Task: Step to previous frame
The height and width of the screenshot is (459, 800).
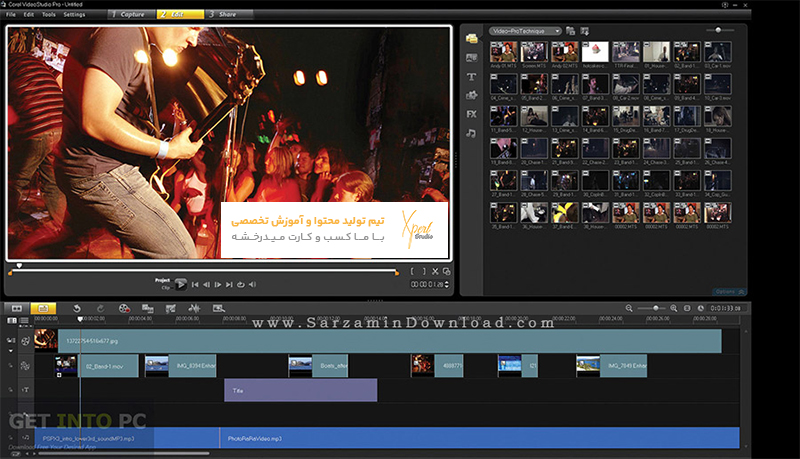Action: (206, 285)
